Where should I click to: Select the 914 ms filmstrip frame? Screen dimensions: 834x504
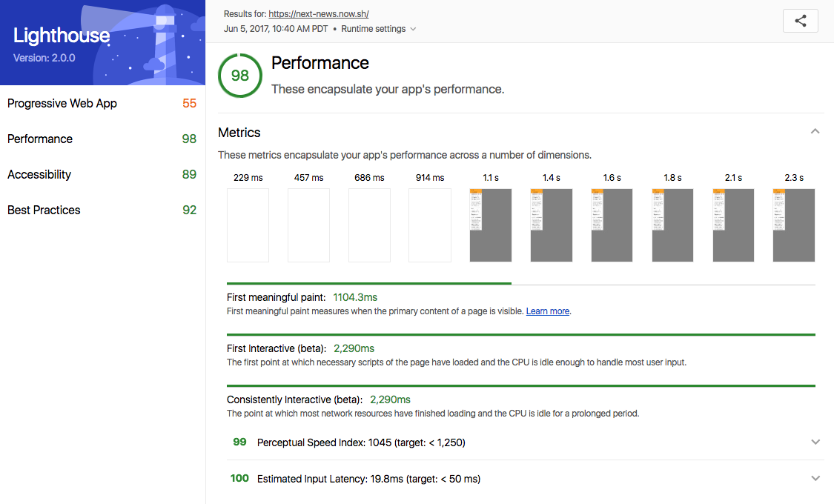coord(430,225)
